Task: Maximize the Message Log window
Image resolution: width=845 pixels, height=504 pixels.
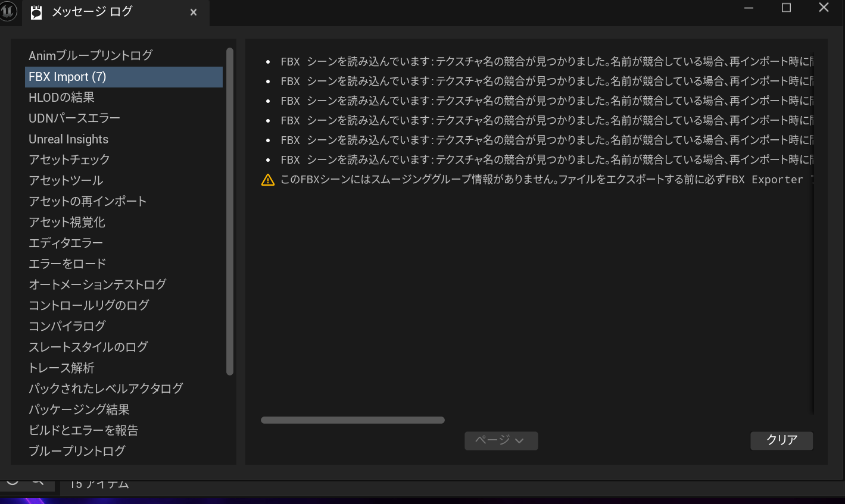Action: point(786,8)
